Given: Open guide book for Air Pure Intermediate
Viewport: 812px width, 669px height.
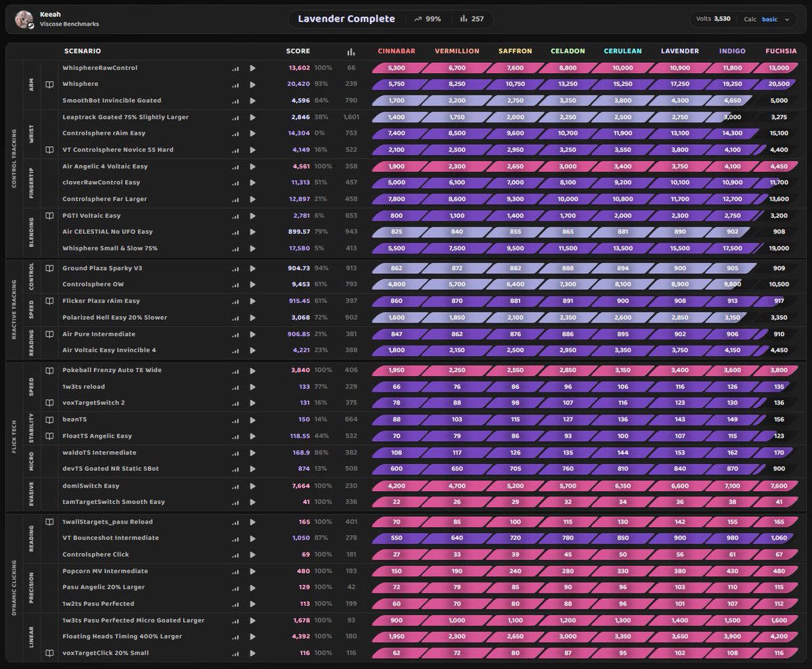Looking at the screenshot, I should click(x=49, y=333).
